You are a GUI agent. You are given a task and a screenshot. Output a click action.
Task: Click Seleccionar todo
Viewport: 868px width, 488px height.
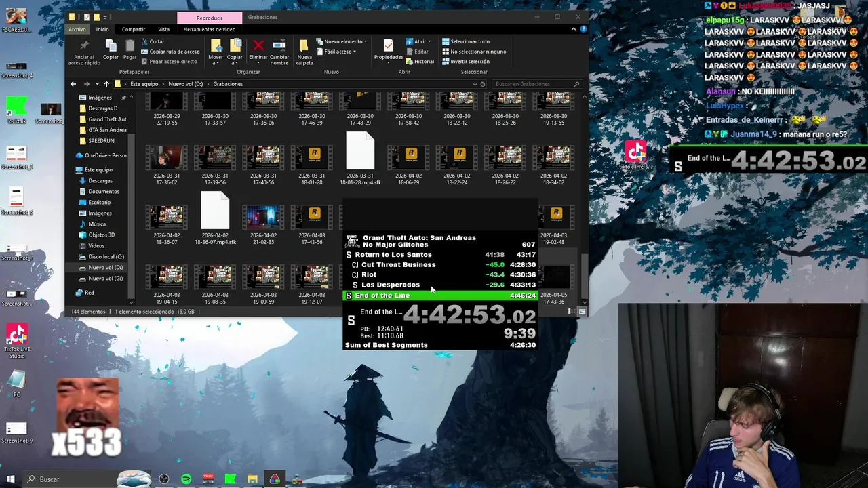pyautogui.click(x=465, y=41)
